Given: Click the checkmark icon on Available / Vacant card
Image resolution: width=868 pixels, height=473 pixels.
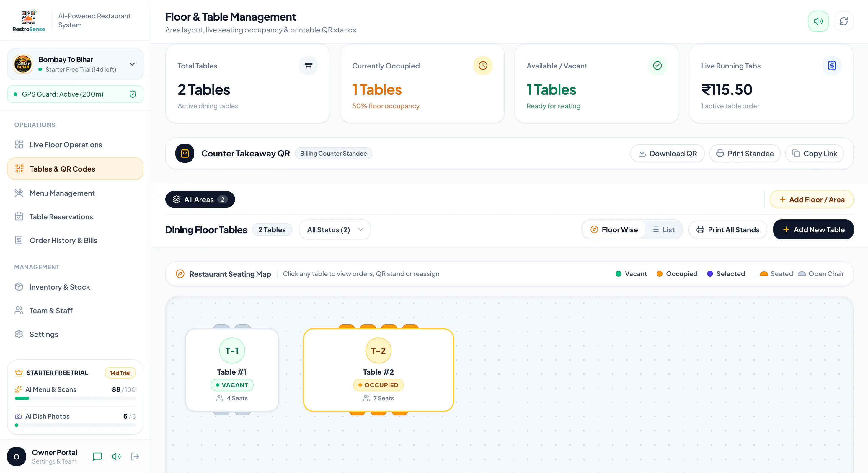Looking at the screenshot, I should coord(657,66).
